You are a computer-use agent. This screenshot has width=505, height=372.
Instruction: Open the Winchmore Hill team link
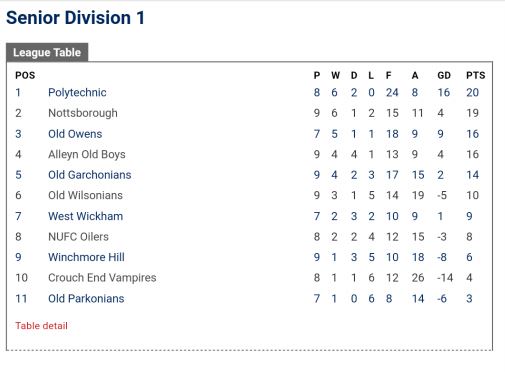tap(86, 257)
